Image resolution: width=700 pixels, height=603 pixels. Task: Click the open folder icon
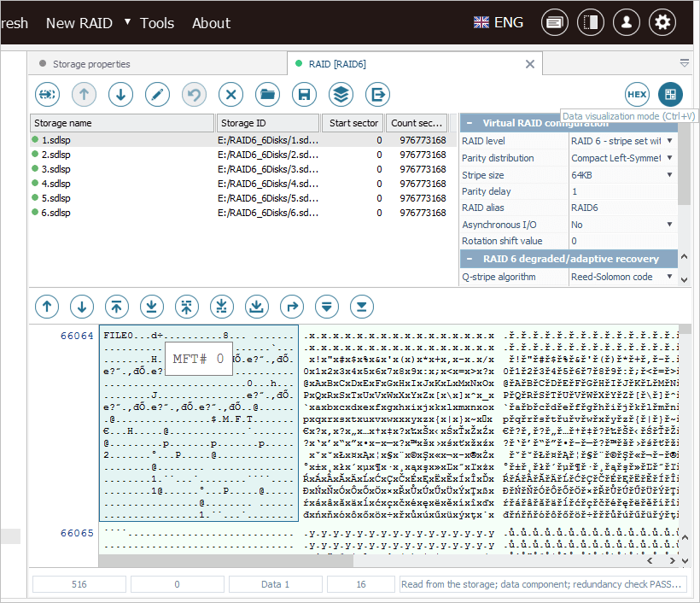[x=267, y=94]
